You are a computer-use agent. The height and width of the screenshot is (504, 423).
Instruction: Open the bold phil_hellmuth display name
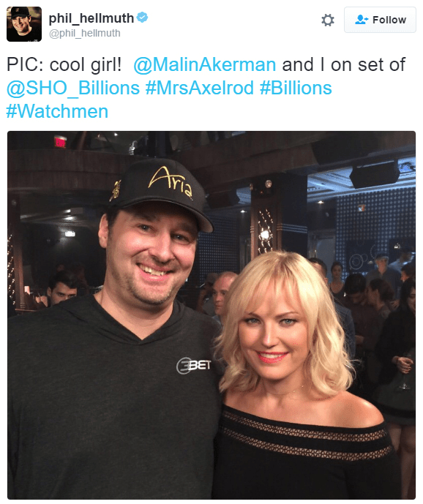point(91,18)
